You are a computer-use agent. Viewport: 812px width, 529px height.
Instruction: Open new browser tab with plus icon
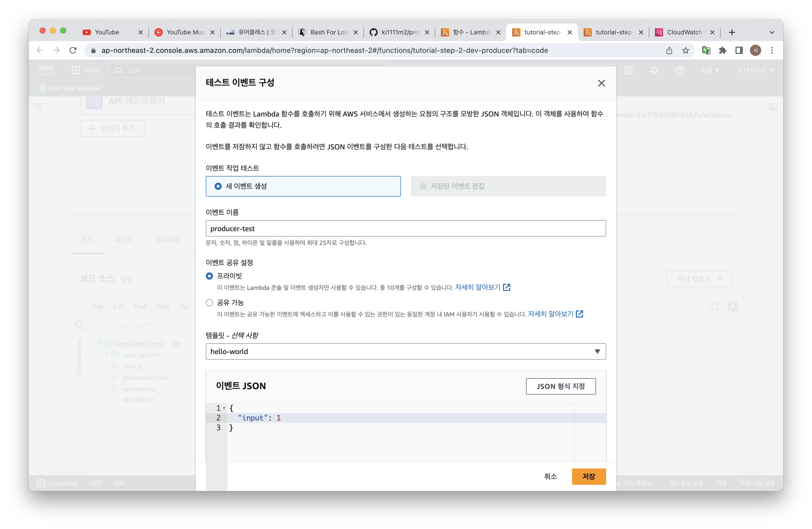click(x=731, y=32)
